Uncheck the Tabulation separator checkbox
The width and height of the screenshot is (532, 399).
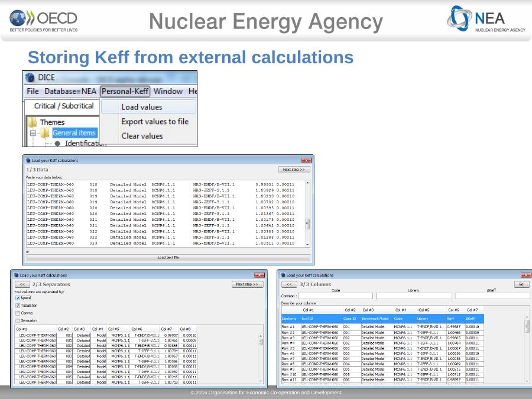pos(18,306)
